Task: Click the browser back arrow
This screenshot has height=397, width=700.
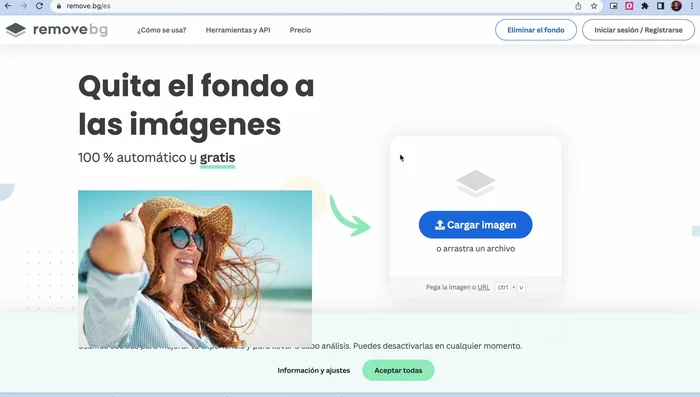Action: (8, 6)
